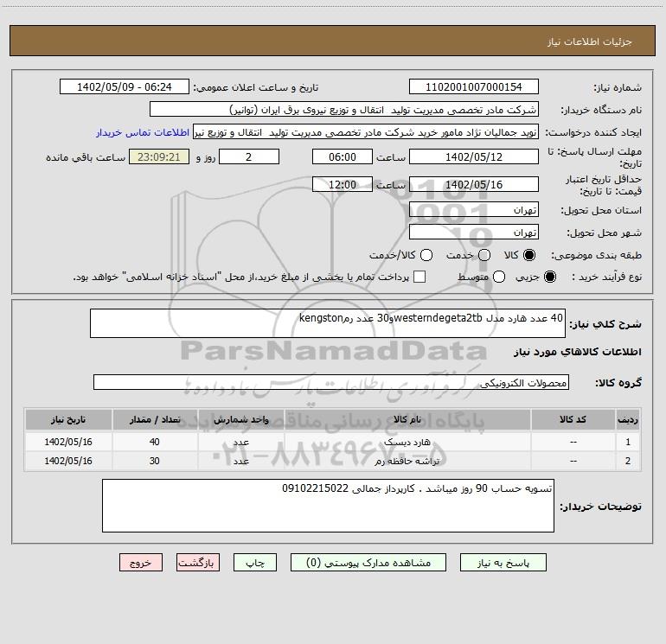This screenshot has width=666, height=644.
Task: Click the 'پاسخ به نیاز' button
Action: point(503,563)
